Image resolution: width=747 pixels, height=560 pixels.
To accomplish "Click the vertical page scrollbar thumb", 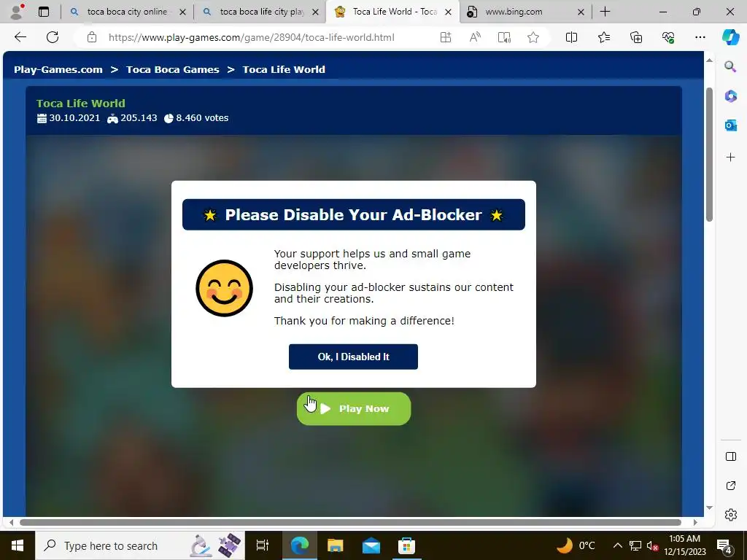I will 709,155.
